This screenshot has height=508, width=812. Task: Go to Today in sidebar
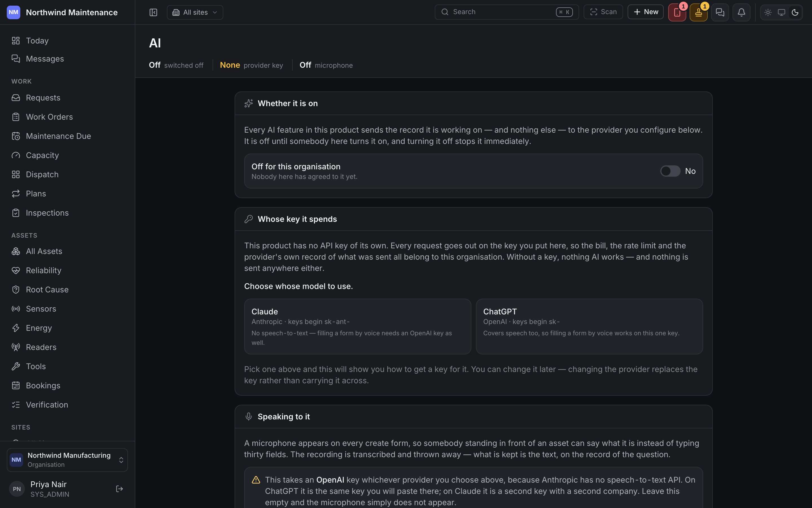(x=67, y=41)
